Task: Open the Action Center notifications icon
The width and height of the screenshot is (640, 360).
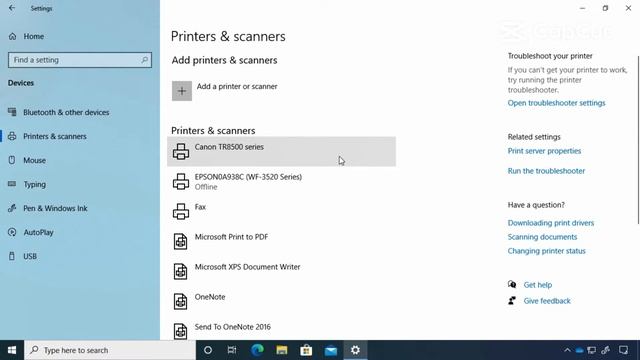Action: [x=623, y=350]
